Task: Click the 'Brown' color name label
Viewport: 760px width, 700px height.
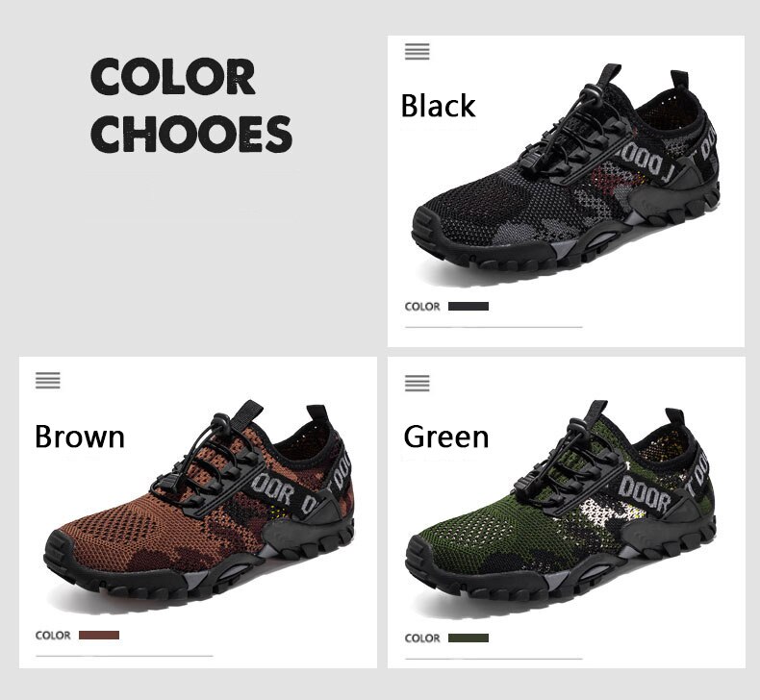Action: (80, 437)
